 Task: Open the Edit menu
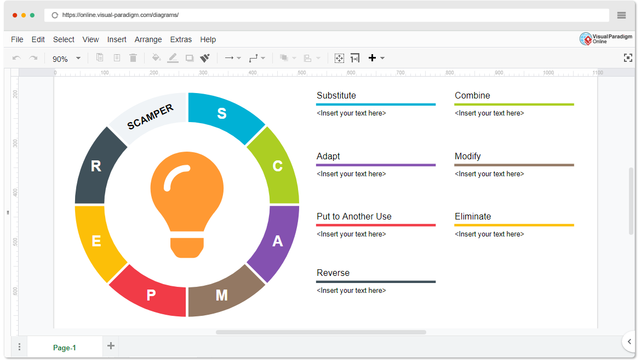click(x=38, y=39)
